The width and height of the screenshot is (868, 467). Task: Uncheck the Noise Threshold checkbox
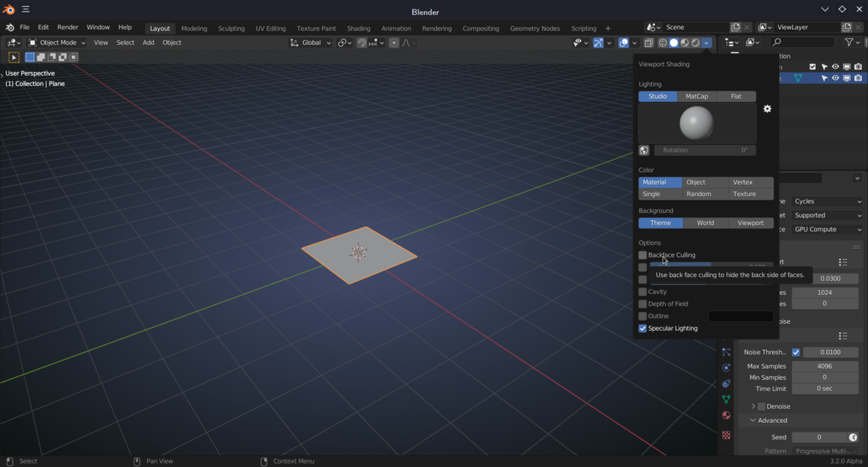(796, 352)
